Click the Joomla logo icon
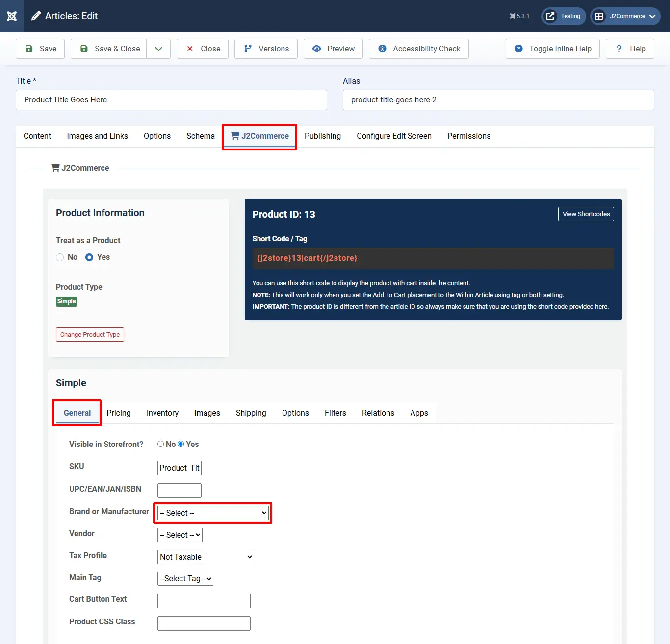The image size is (670, 644). pos(12,16)
